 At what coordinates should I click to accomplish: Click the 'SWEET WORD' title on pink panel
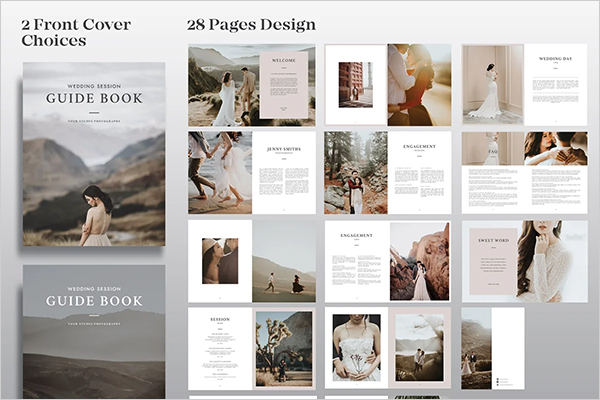point(494,240)
